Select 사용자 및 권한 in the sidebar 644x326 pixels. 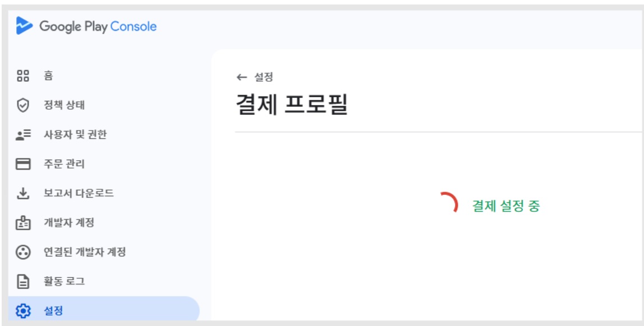[x=103, y=135]
